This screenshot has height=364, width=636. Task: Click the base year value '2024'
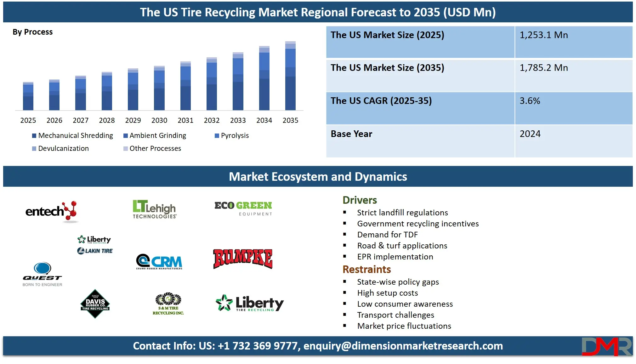pos(530,134)
